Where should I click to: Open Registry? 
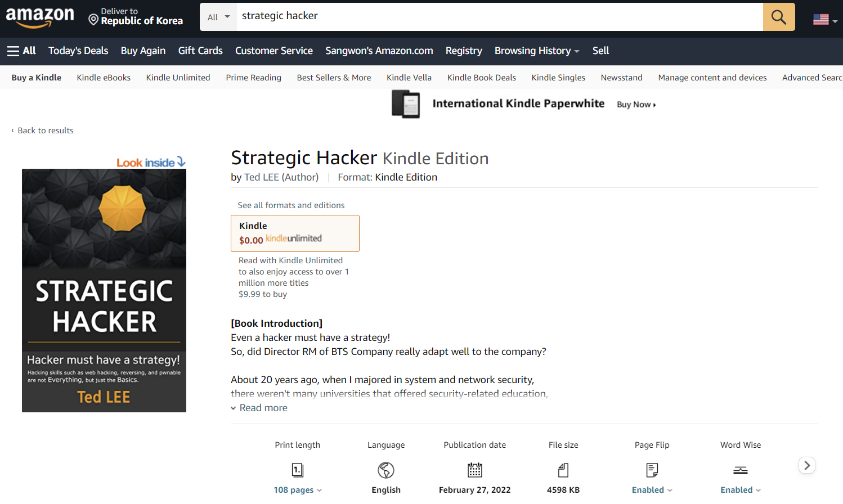point(464,51)
